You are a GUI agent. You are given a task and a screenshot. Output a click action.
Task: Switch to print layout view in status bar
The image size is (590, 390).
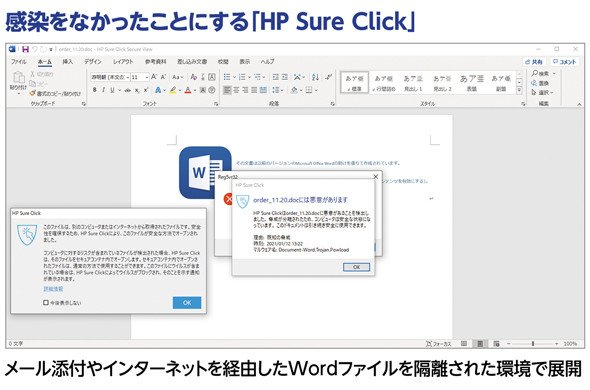pyautogui.click(x=480, y=343)
